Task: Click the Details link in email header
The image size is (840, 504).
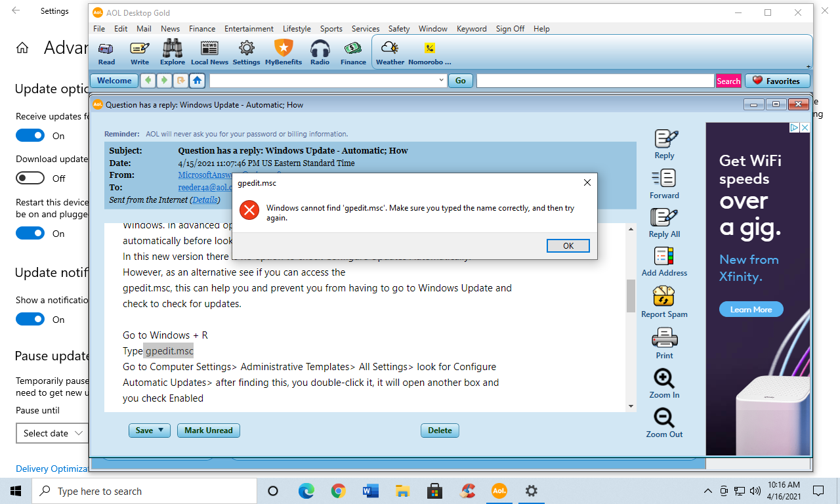Action: [x=205, y=199]
